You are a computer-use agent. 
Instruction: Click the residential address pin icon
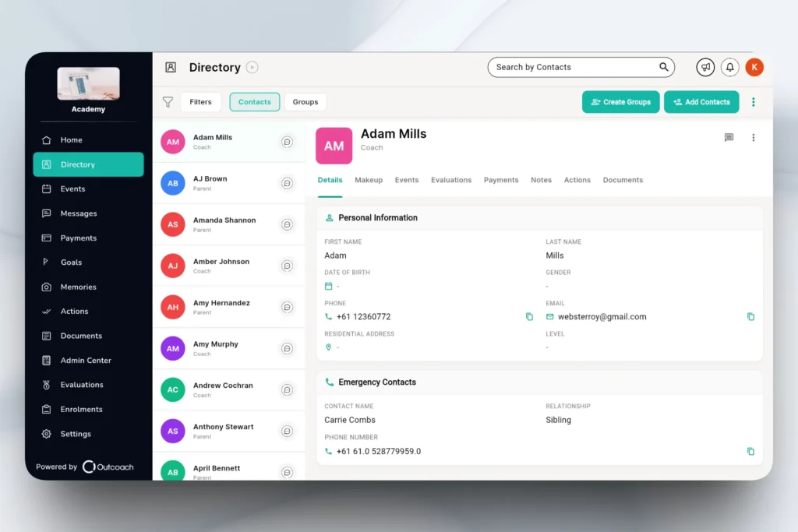coord(328,347)
